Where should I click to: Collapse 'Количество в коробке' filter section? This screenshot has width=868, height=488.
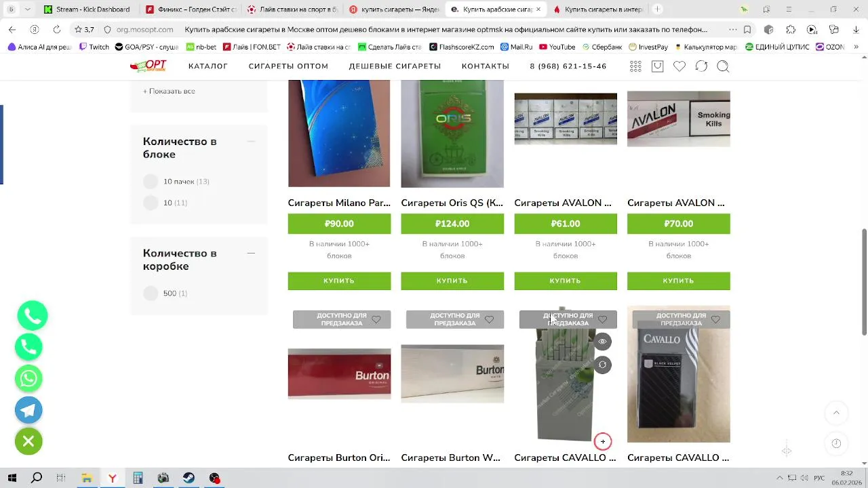click(251, 253)
